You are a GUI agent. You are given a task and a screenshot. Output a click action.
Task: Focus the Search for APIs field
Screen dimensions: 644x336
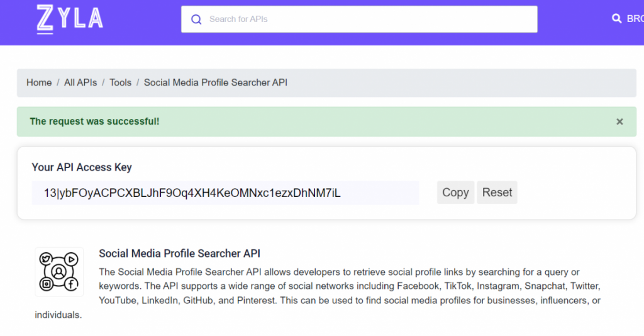(x=359, y=20)
